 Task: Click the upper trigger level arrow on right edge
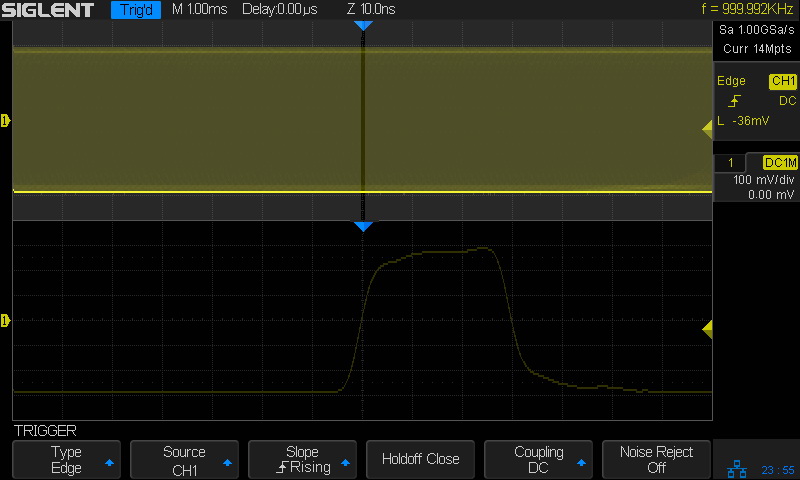click(x=707, y=127)
